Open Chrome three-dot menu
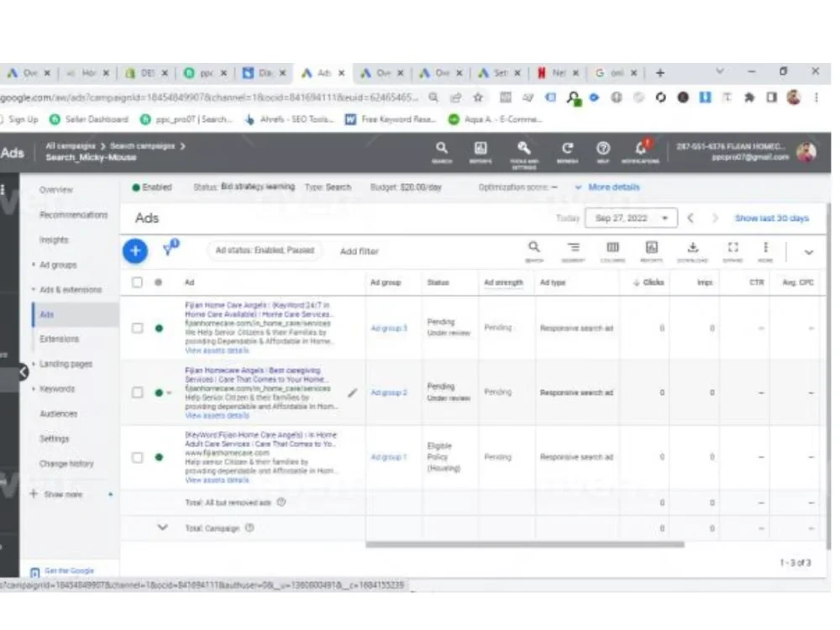 click(x=816, y=97)
